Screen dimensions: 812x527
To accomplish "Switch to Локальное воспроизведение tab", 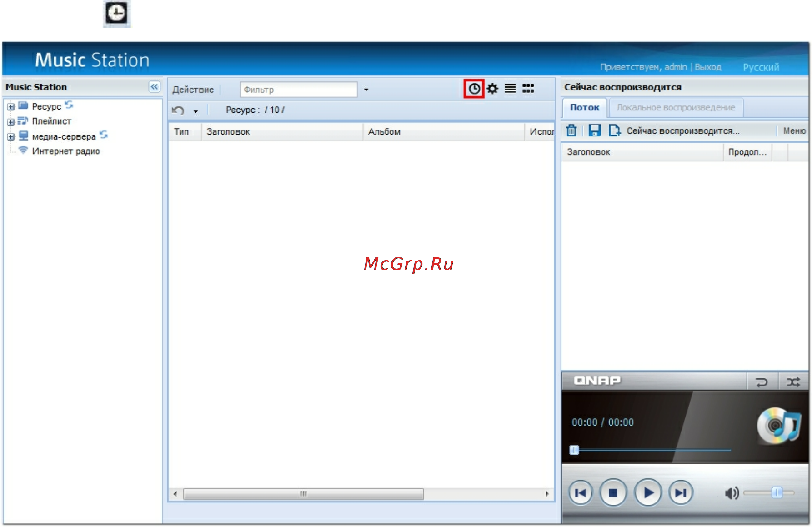I will 676,108.
